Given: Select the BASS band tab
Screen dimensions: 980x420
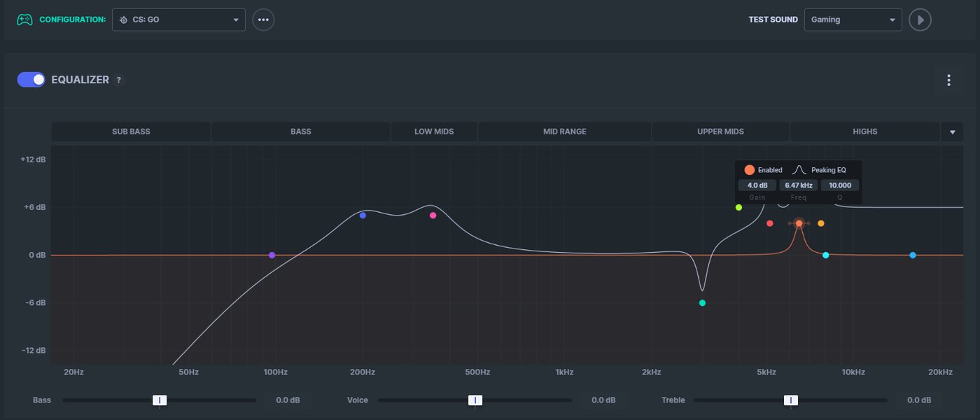Looking at the screenshot, I should pyautogui.click(x=301, y=132).
